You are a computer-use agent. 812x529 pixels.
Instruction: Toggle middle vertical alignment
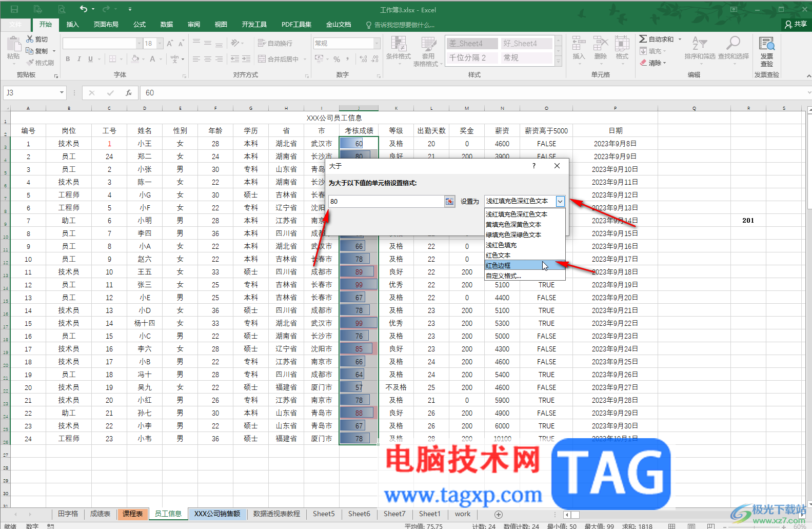(208, 43)
